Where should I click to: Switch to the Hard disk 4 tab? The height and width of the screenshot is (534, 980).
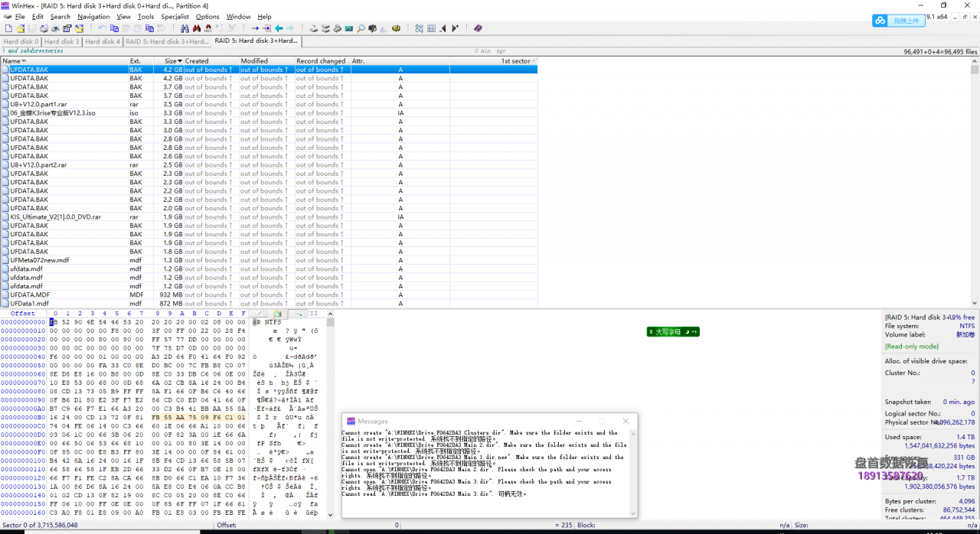tap(103, 41)
